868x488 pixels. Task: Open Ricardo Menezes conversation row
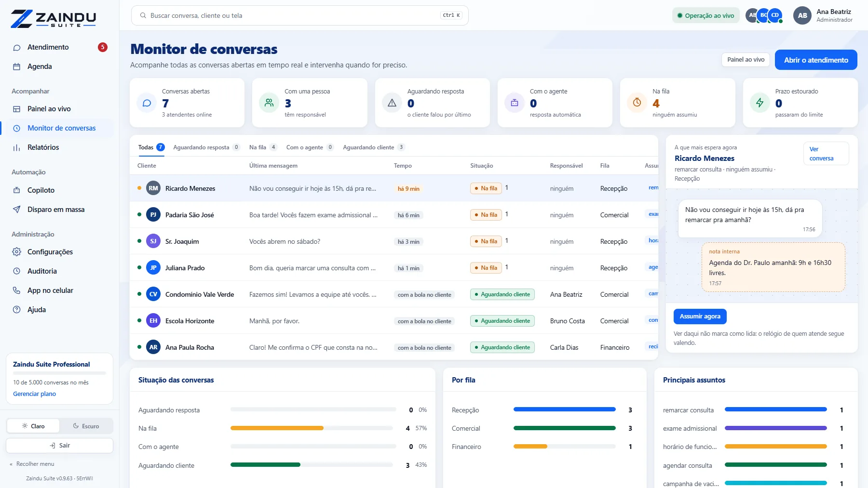coord(394,188)
